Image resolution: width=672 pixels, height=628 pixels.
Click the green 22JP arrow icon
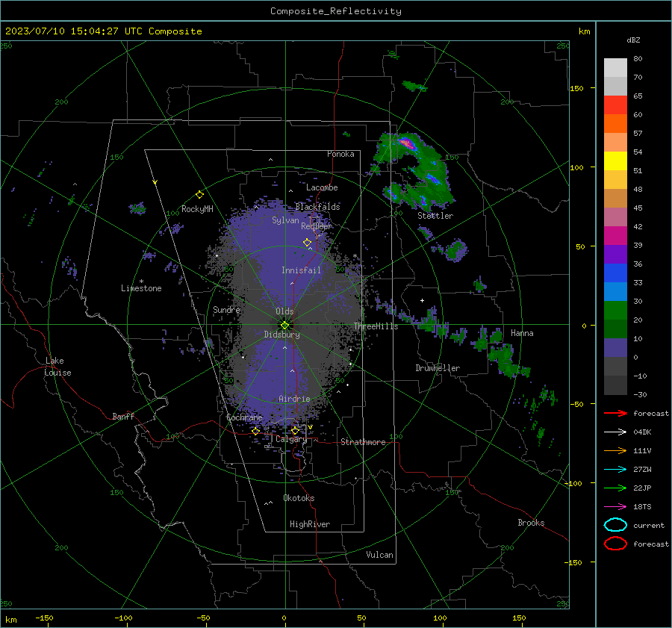click(615, 488)
